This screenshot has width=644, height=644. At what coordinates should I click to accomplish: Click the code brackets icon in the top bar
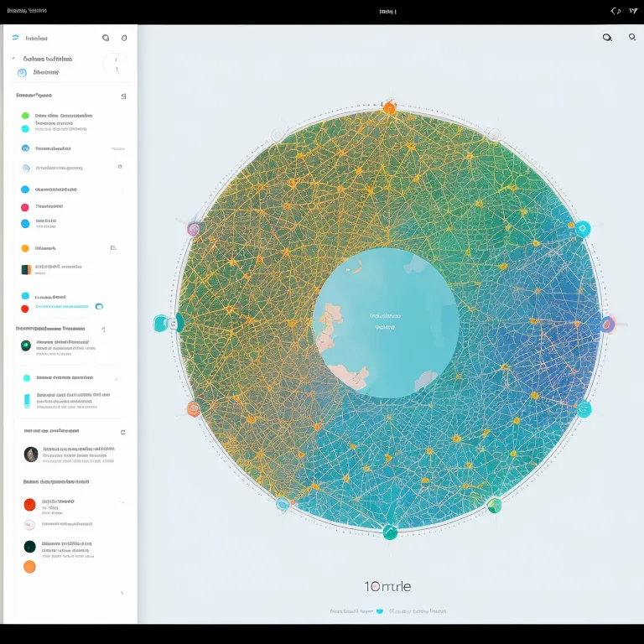615,12
